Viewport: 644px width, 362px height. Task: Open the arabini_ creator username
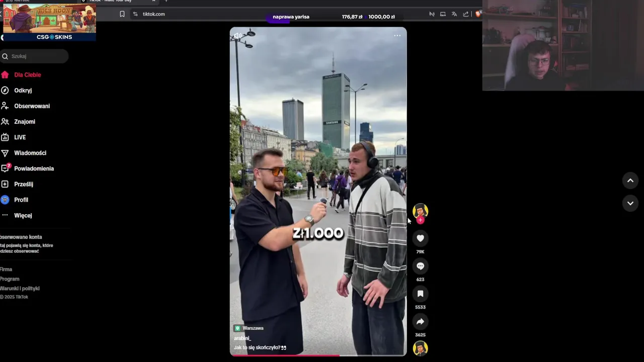(x=243, y=338)
